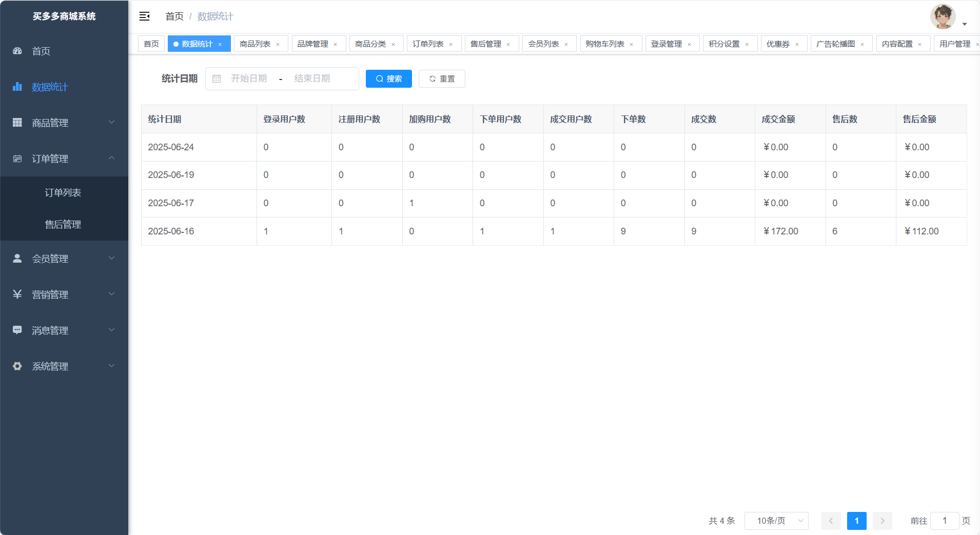The width and height of the screenshot is (980, 535).
Task: Close the 商品列表 tab
Action: (x=278, y=45)
